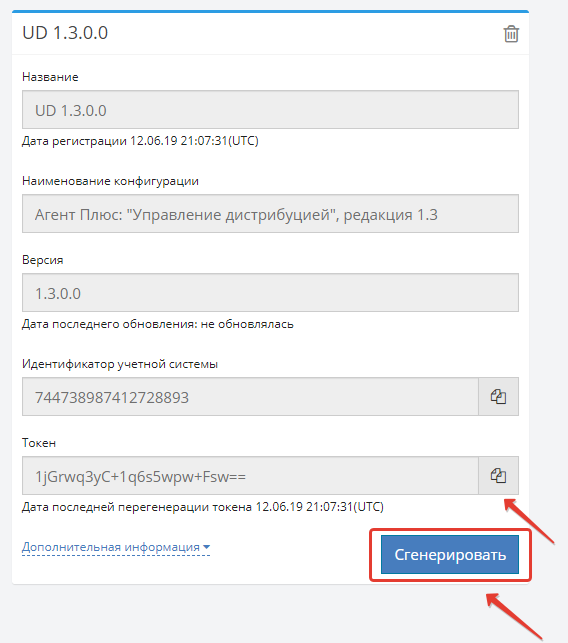The height and width of the screenshot is (643, 568).
Task: Click the Токен label
Action: click(39, 443)
